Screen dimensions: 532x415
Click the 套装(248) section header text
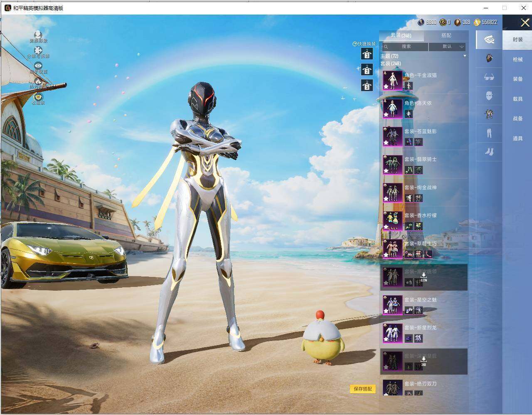tap(391, 64)
